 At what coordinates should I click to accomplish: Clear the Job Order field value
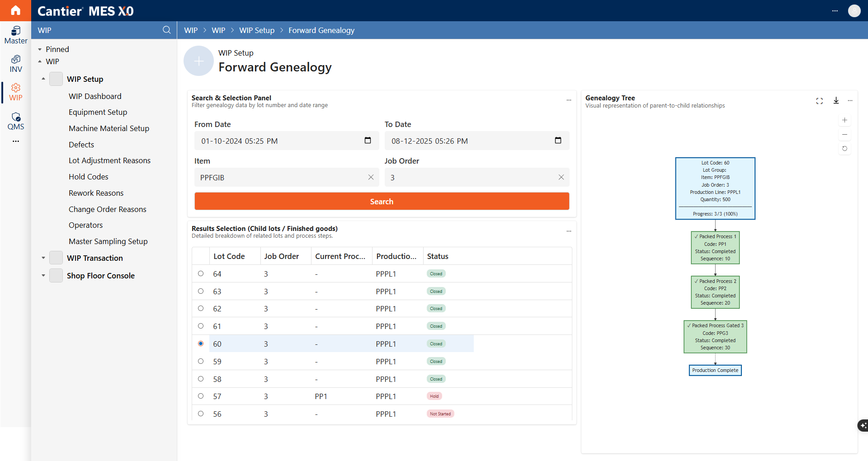tap(561, 177)
